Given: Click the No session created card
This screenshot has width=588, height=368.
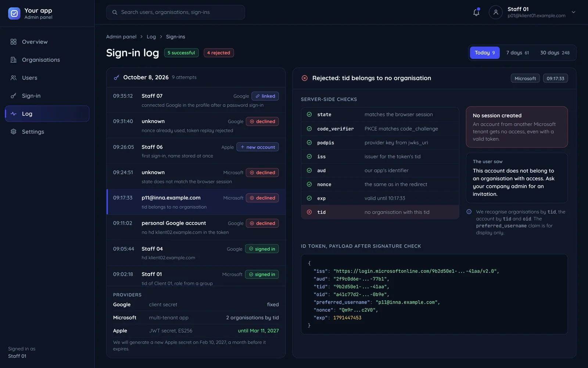Looking at the screenshot, I should click(517, 127).
